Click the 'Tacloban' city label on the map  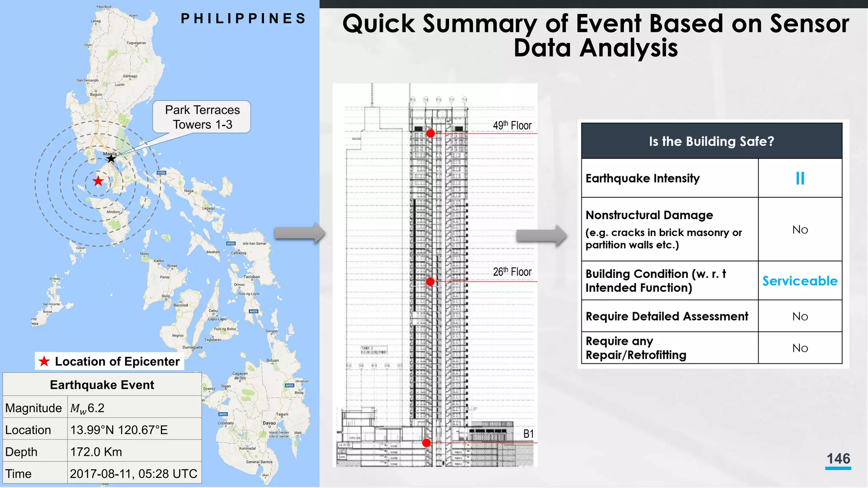coord(252,277)
